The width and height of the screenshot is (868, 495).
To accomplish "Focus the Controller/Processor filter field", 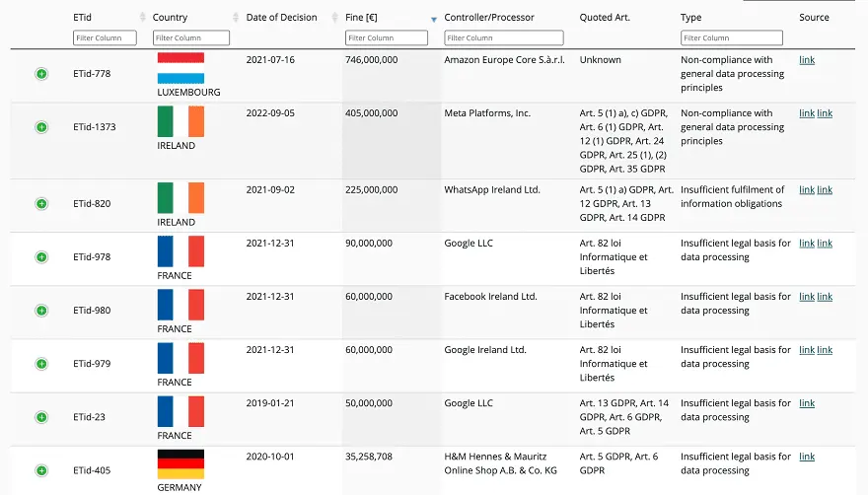I will pyautogui.click(x=504, y=37).
